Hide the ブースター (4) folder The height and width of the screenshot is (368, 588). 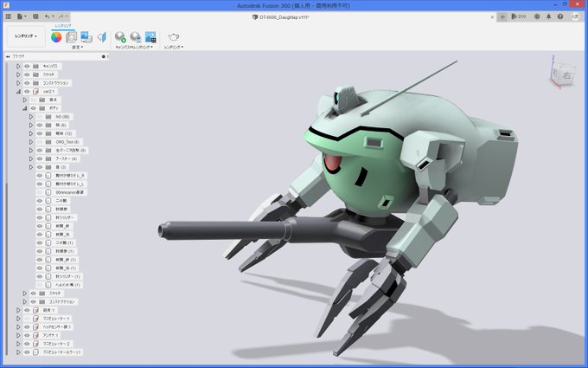pyautogui.click(x=40, y=158)
